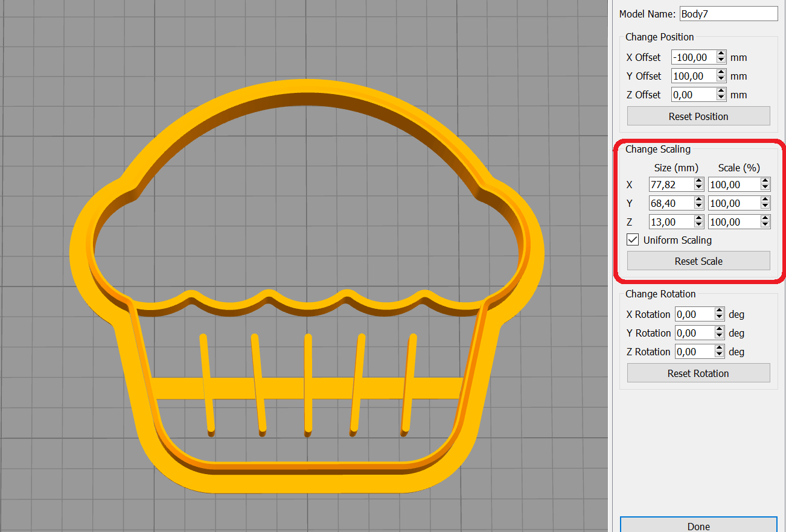
Task: Click the Z Rotation degrees field
Action: coord(694,352)
